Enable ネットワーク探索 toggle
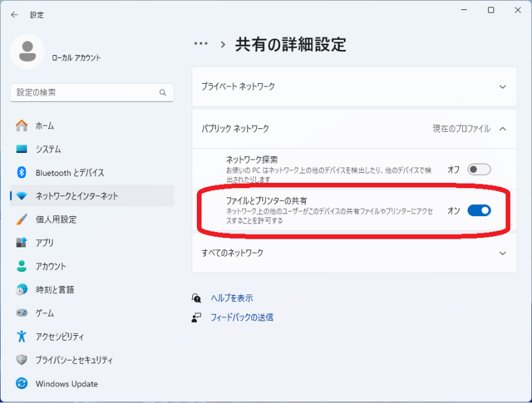Image resolution: width=532 pixels, height=403 pixels. pyautogui.click(x=479, y=170)
